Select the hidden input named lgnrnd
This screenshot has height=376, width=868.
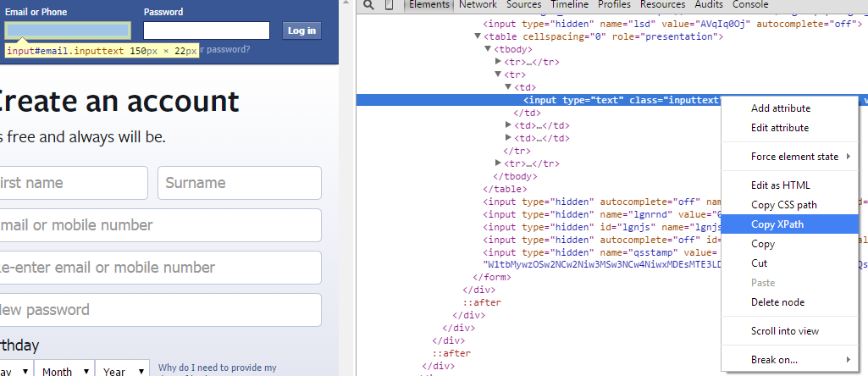coord(602,214)
